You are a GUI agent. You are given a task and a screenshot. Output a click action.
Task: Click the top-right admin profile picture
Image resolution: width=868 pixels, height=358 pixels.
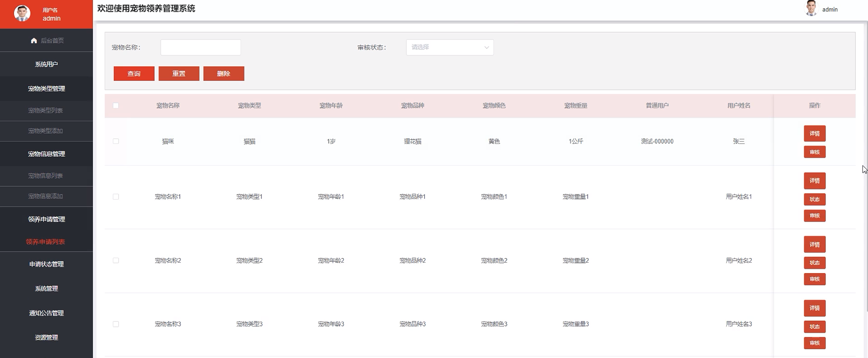[x=811, y=8]
